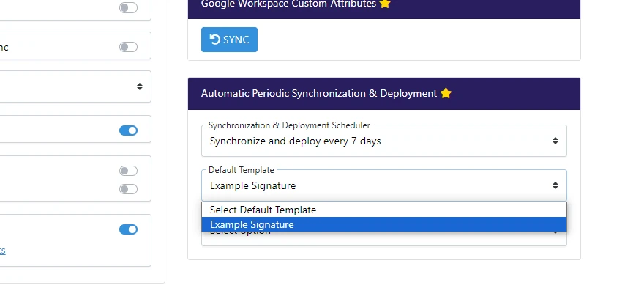Open the underlined link in the bottom-left card
The width and height of the screenshot is (644, 288).
click(2, 250)
